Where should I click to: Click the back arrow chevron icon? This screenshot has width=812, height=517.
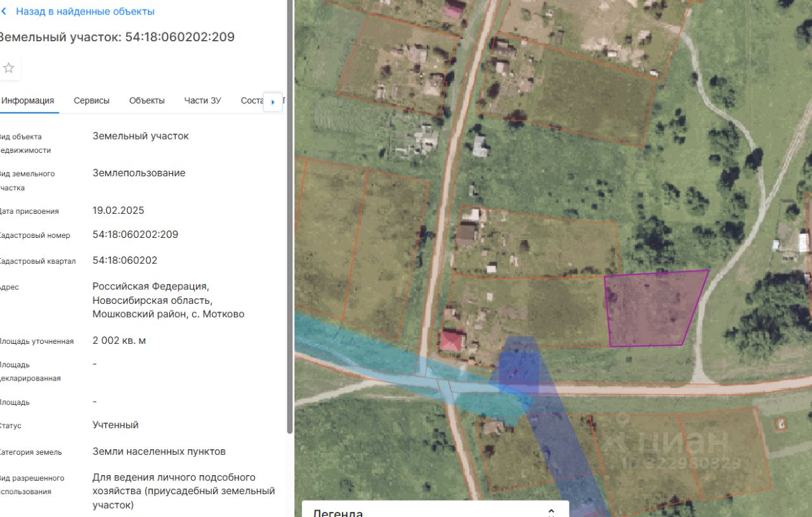3,11
